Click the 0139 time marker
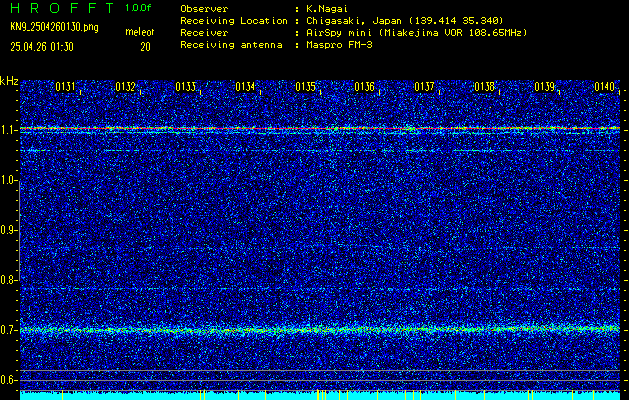629x400 pixels. click(x=544, y=87)
